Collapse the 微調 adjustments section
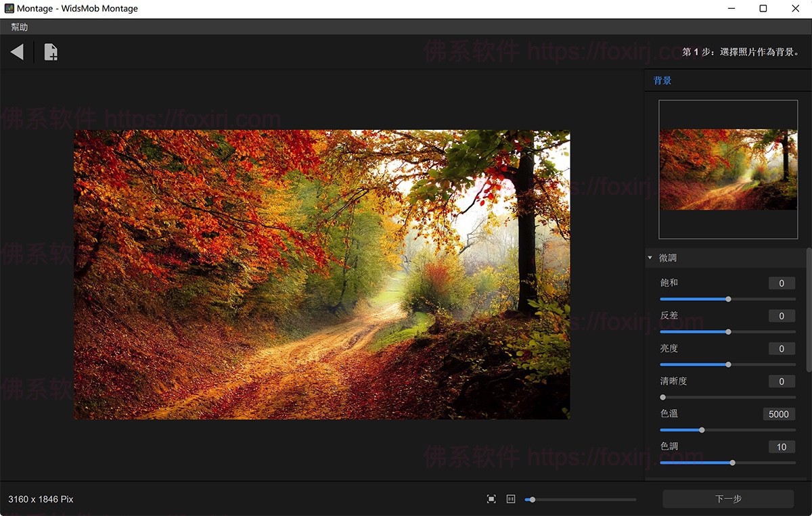Screen dimensions: 812x516 click(x=650, y=258)
